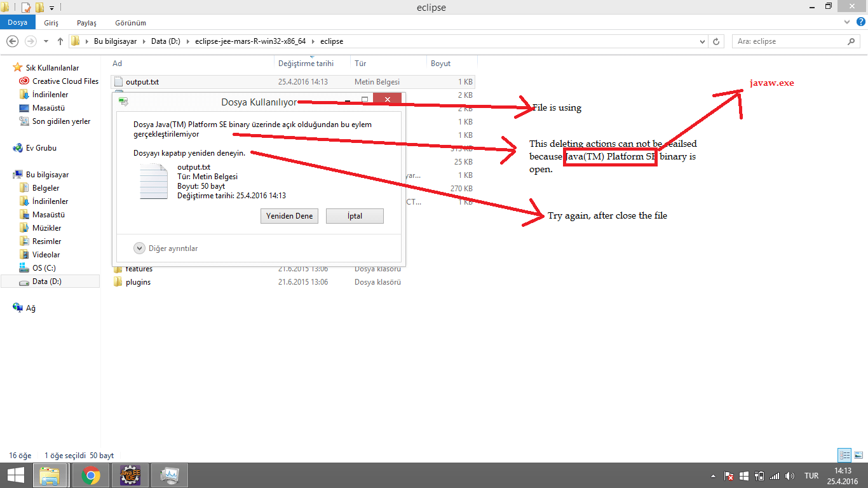Viewport: 868px width, 488px height.
Task: Select Data (D:) in the address path
Action: [165, 41]
